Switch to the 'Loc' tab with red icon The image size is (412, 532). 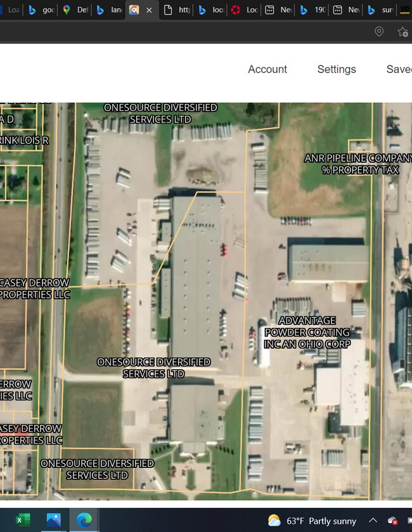(x=244, y=10)
